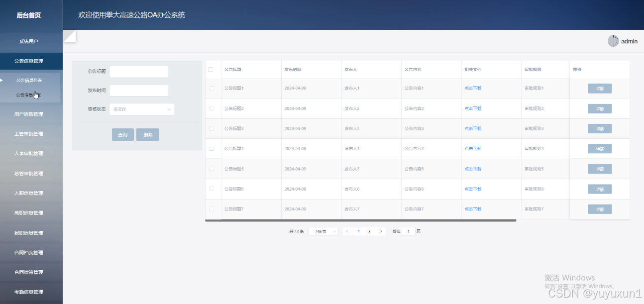Select the 公告信息列表 submenu item

click(29, 80)
